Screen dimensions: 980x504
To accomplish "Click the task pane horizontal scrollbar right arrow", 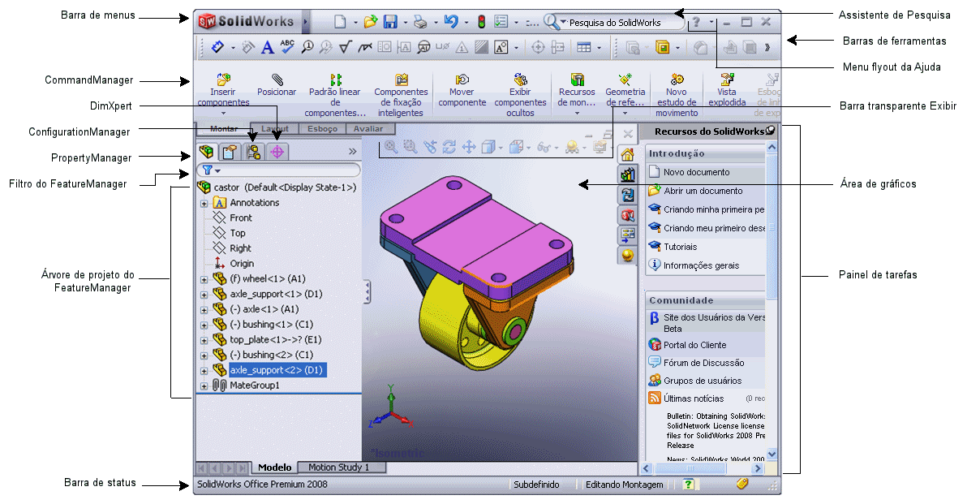I will click(758, 468).
